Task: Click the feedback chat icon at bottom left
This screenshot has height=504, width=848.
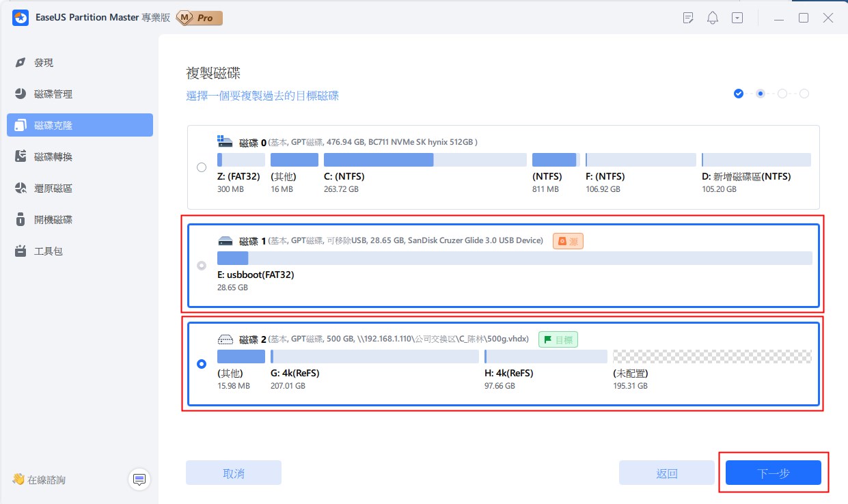Action: tap(139, 479)
